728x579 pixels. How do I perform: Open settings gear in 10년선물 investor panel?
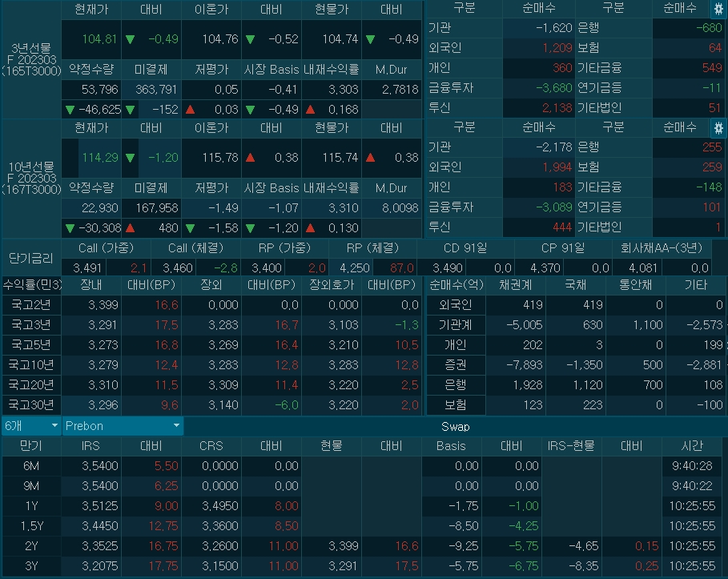(x=718, y=128)
